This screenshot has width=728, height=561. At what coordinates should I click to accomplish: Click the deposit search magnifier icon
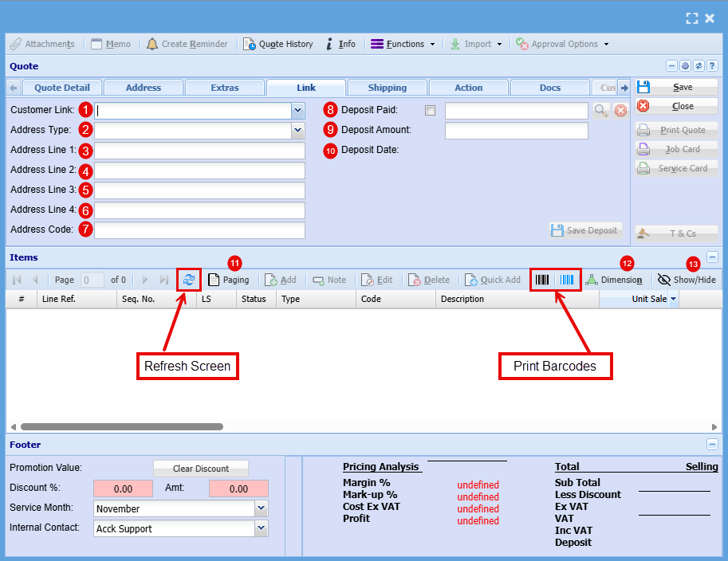601,111
